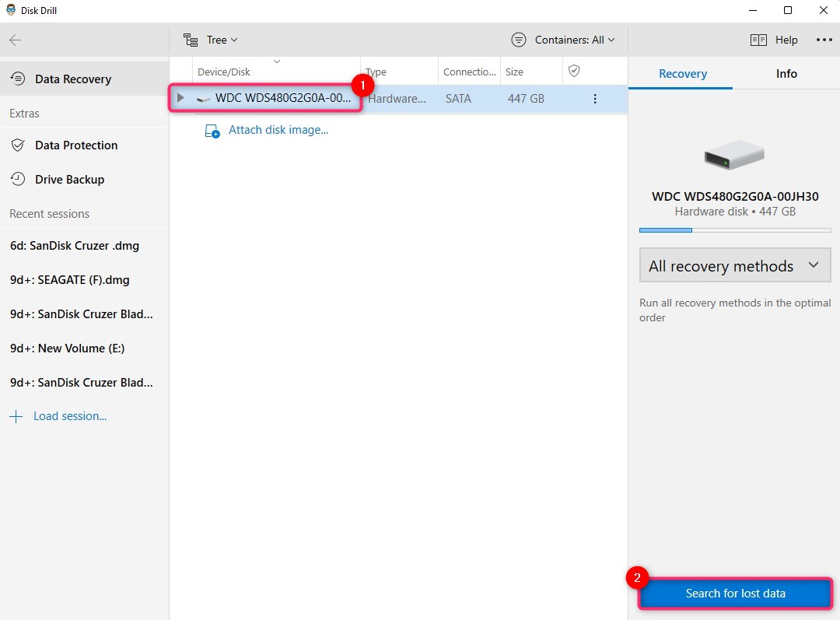Click the protection shield column header icon

pyautogui.click(x=574, y=71)
